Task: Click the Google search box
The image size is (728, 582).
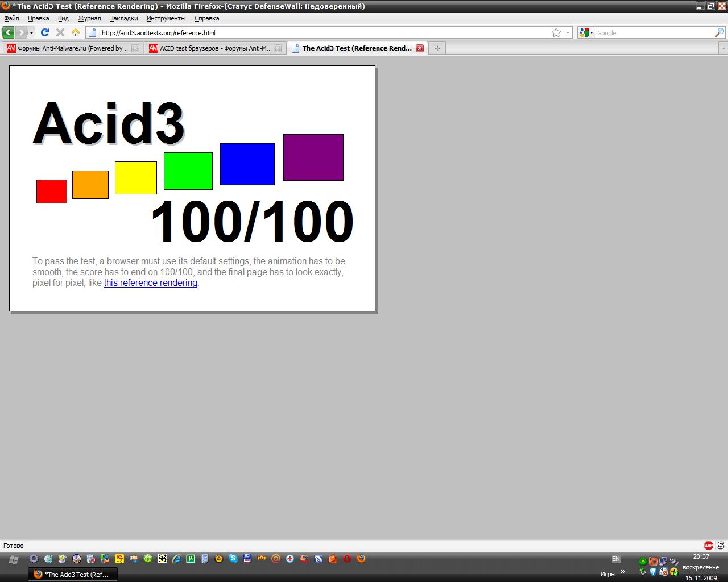Action: tap(654, 32)
